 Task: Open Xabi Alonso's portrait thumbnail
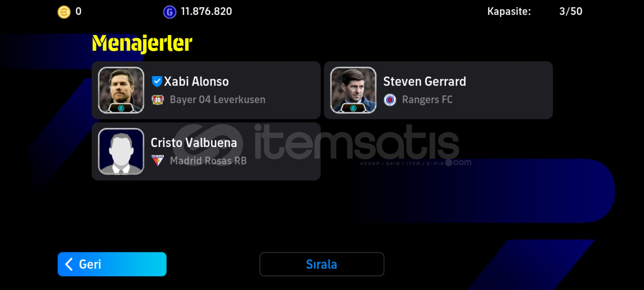[121, 90]
